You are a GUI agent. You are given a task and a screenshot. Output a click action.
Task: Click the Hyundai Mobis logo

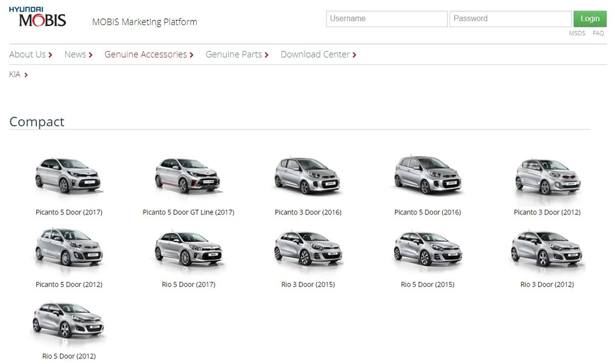37,17
